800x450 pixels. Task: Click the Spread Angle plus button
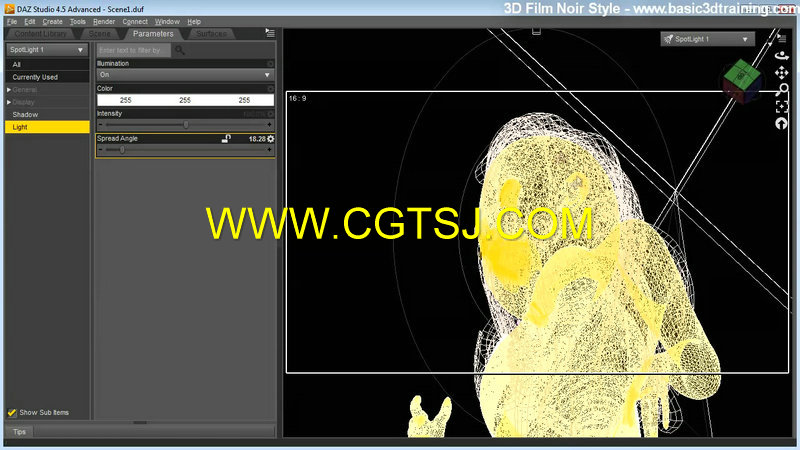point(269,149)
